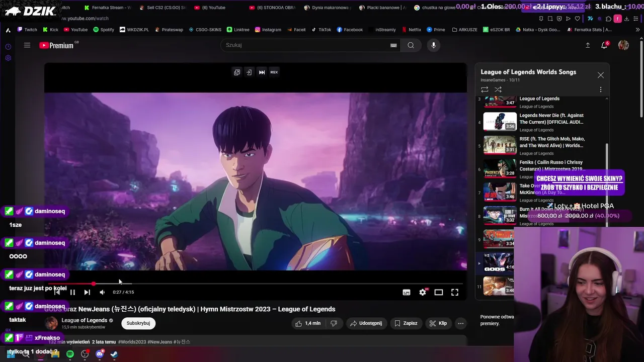Close the League of Legends Worlds Songs playlist
Viewport: 644px width, 362px height.
coord(600,75)
